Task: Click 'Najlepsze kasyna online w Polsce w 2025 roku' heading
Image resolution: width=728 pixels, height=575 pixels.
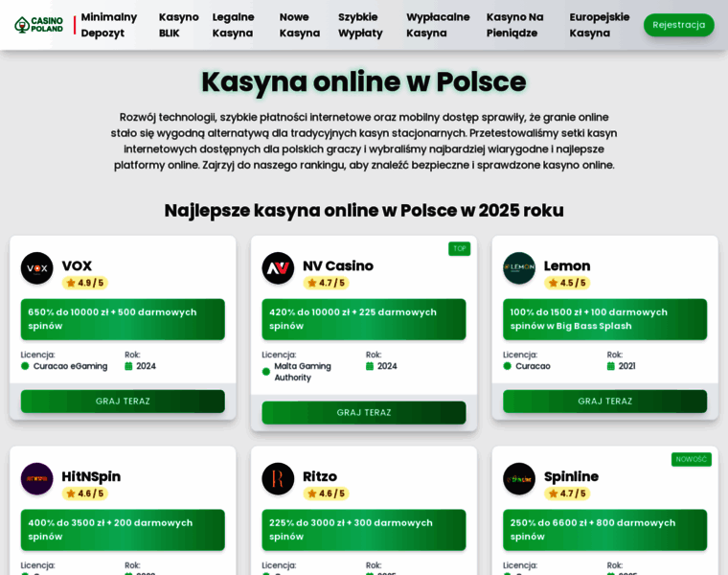Action: (x=364, y=211)
